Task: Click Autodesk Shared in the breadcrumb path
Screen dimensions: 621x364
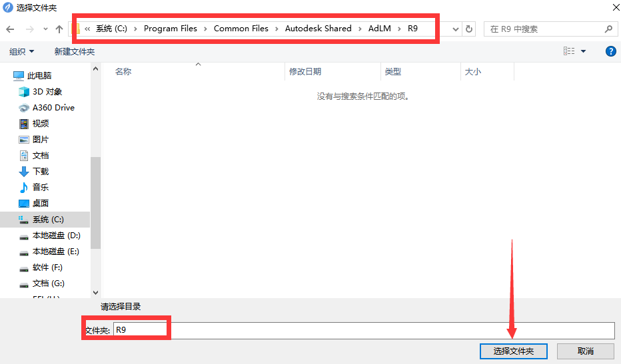Action: [x=318, y=29]
